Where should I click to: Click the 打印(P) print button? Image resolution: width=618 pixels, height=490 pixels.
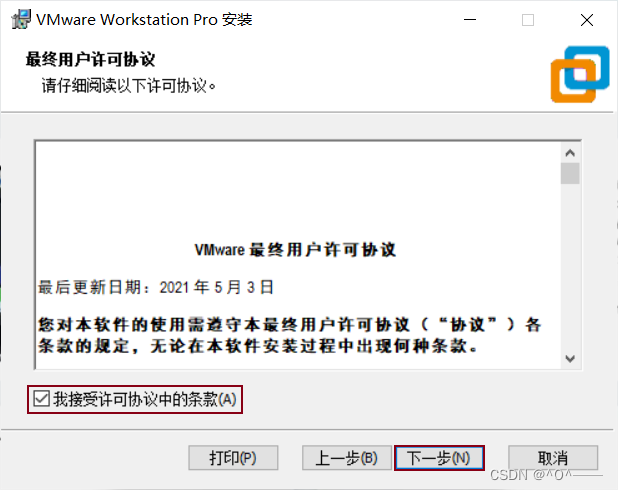(x=233, y=458)
